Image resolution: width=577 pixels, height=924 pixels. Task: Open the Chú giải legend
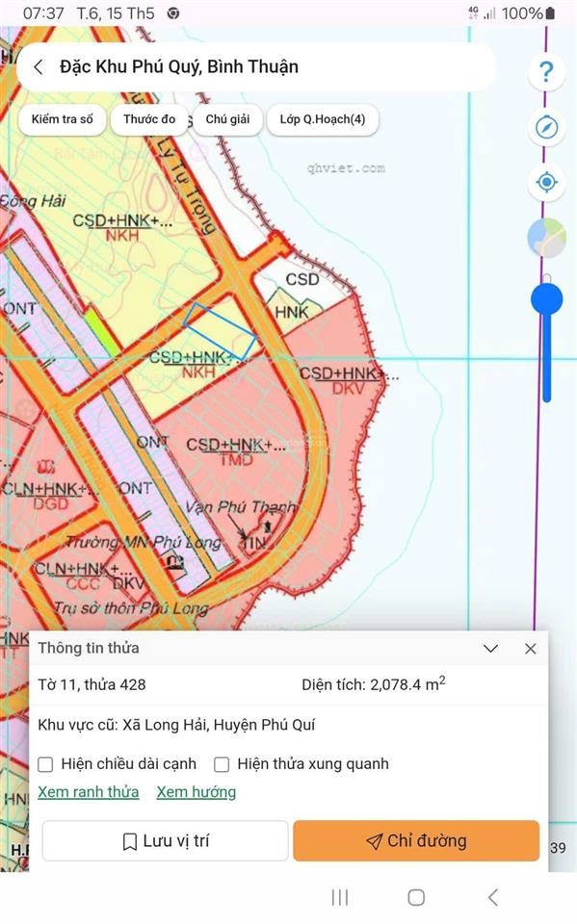click(227, 119)
